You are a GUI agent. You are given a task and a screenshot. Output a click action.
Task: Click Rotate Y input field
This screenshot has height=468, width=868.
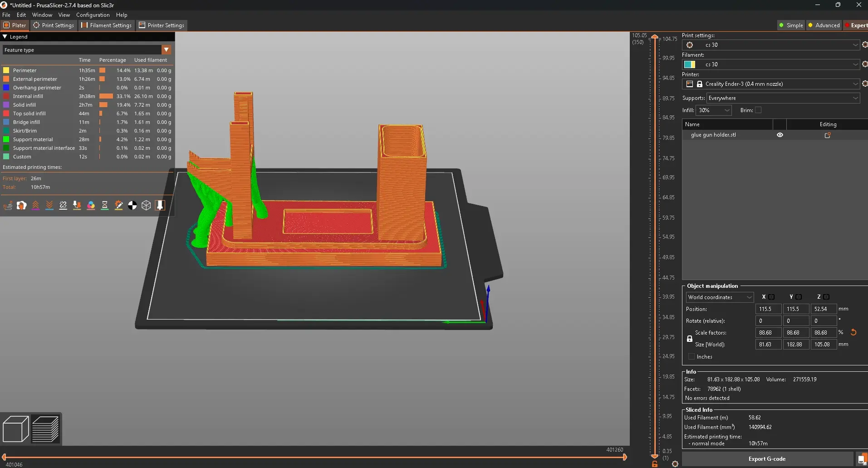pyautogui.click(x=796, y=321)
